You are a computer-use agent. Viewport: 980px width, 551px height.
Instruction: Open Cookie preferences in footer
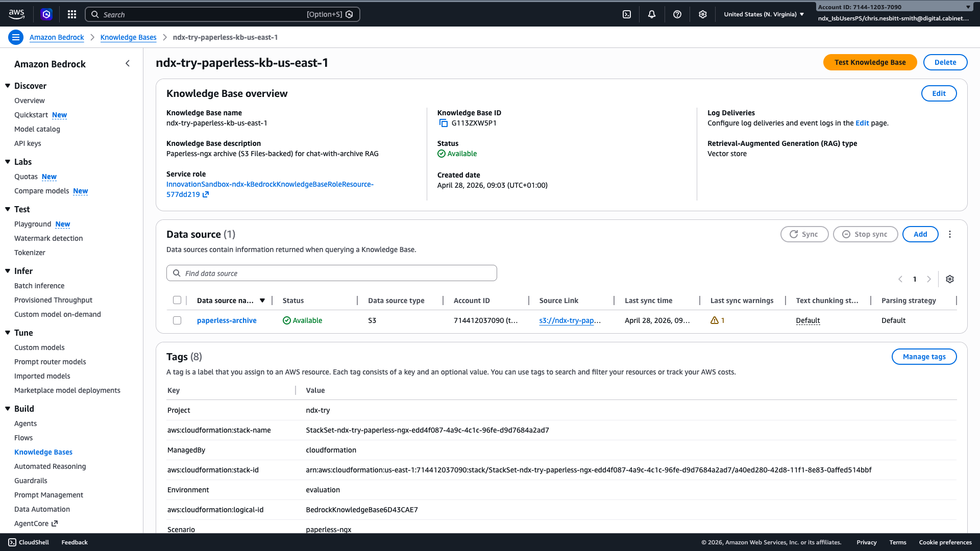pos(945,542)
